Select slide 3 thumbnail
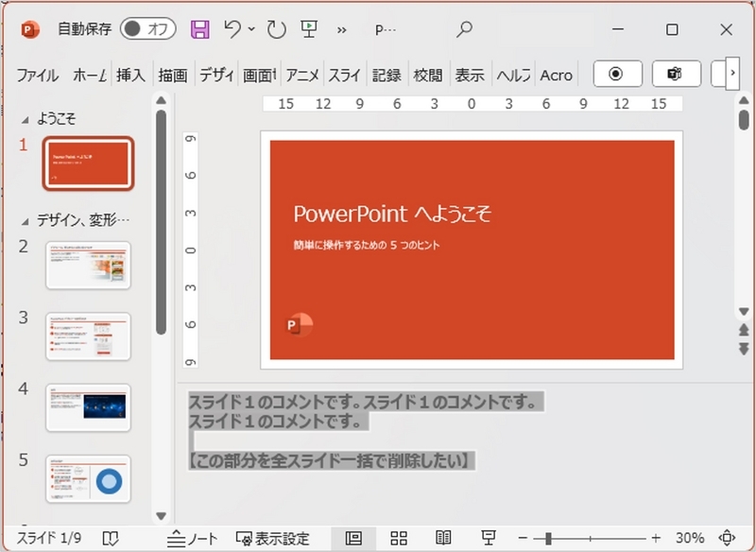The height and width of the screenshot is (552, 756). pos(88,336)
